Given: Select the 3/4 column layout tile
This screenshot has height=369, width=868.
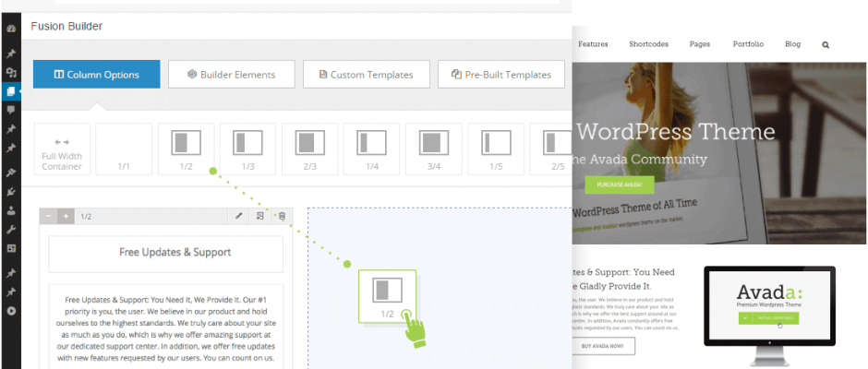Looking at the screenshot, I should [x=434, y=149].
